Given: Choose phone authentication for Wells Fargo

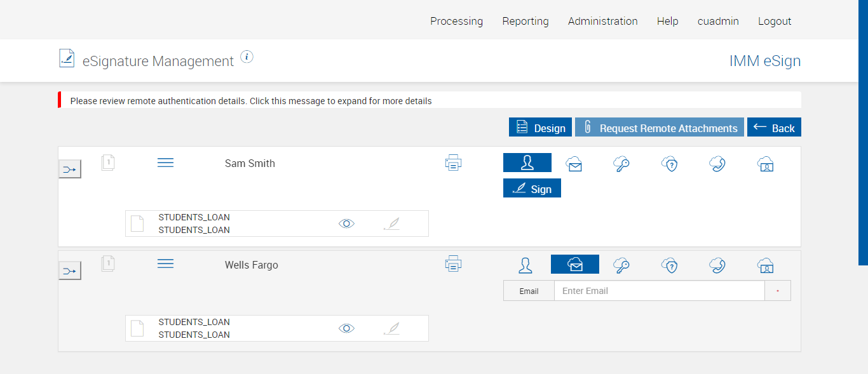Looking at the screenshot, I should (717, 265).
